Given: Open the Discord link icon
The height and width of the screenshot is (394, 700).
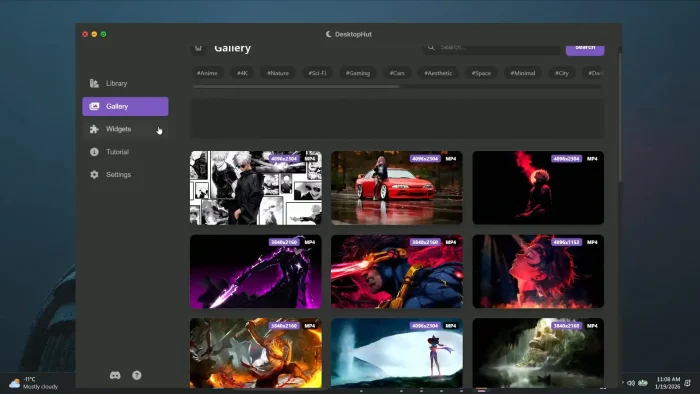Looking at the screenshot, I should pyautogui.click(x=115, y=375).
